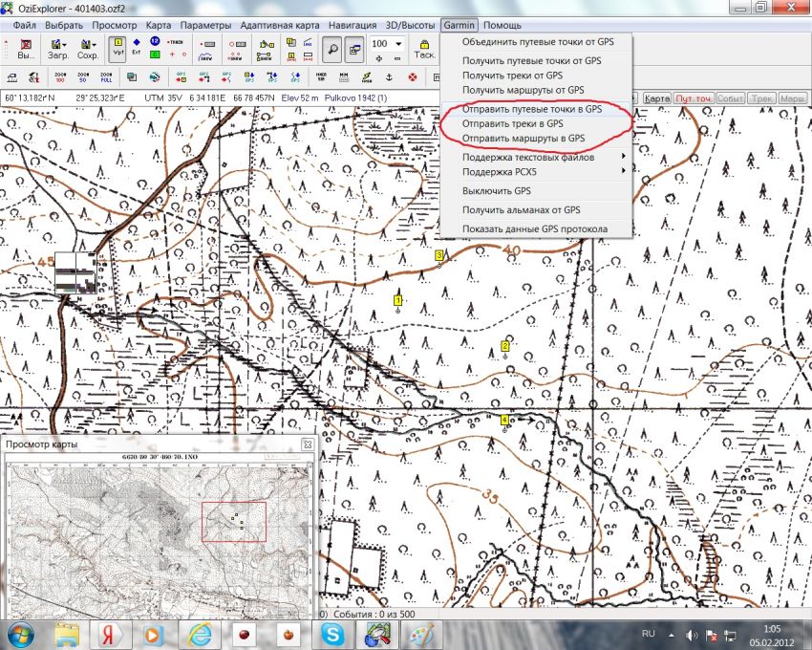Open the zoom percentage dropdown showing 100
This screenshot has width=812, height=650.
click(399, 44)
